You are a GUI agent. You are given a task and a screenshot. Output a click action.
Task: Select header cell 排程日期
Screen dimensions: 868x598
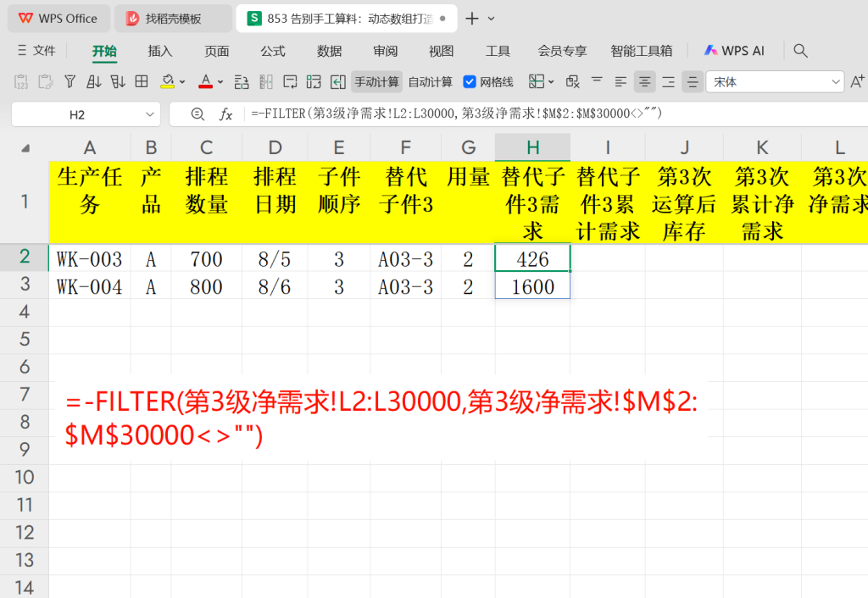tap(275, 202)
